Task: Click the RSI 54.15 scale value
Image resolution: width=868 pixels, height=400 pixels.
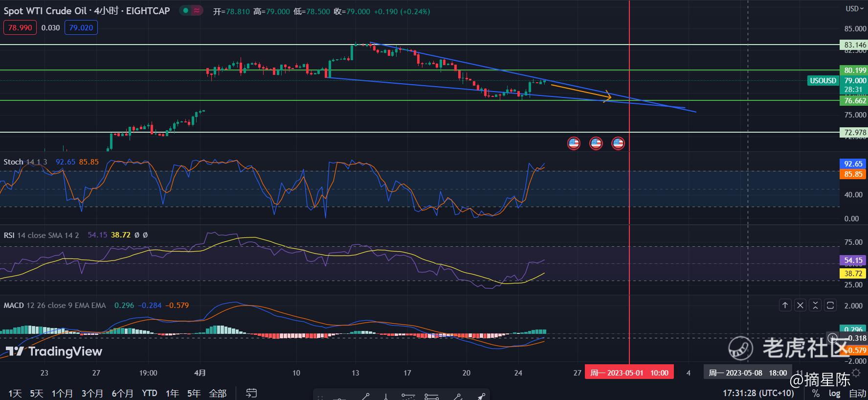Action: pos(853,260)
